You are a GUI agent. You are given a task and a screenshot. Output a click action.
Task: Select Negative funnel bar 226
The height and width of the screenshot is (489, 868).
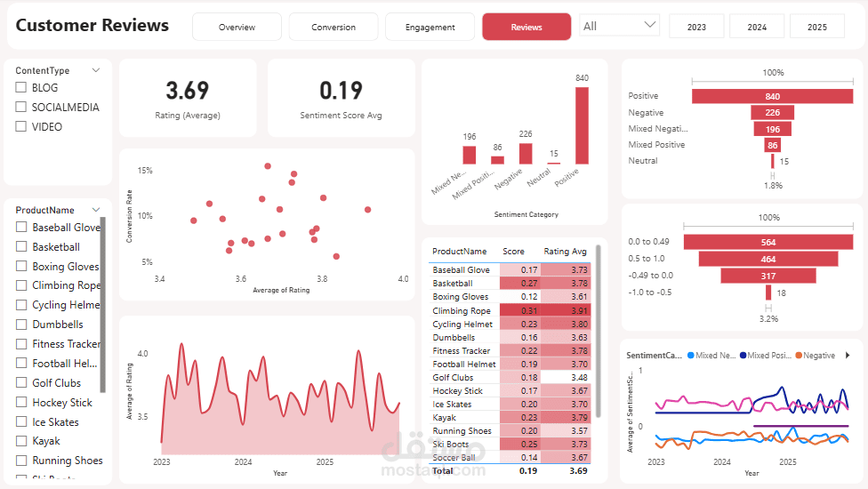(x=772, y=113)
